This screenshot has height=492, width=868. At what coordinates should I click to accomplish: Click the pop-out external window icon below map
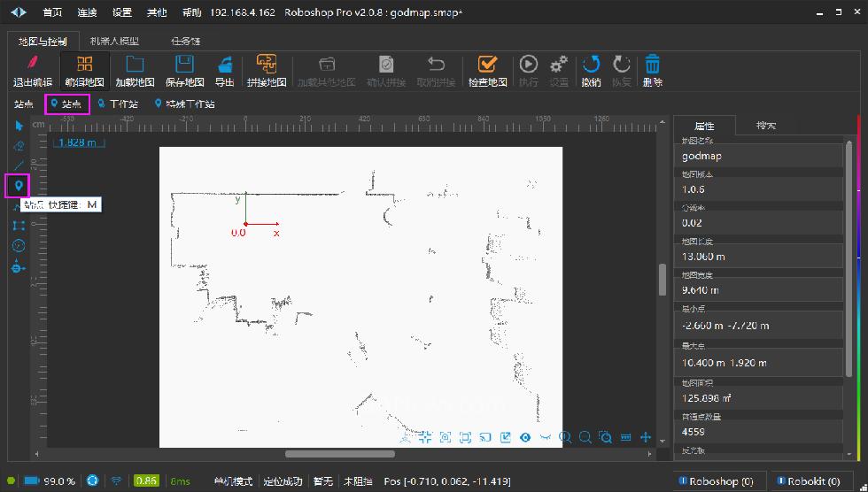506,437
